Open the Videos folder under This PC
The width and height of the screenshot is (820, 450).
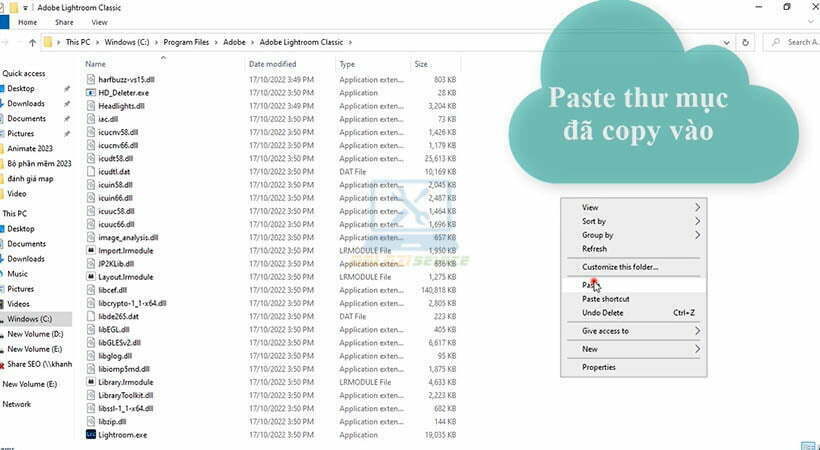[19, 304]
